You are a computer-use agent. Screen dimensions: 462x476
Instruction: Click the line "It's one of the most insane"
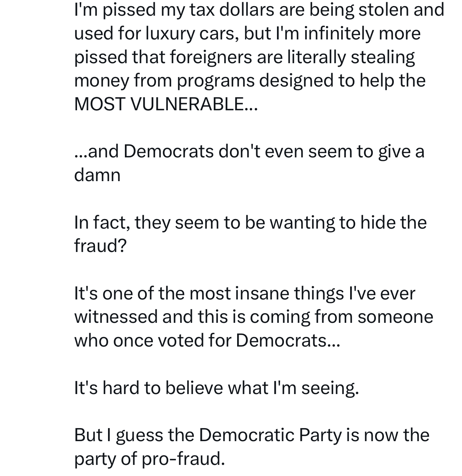244,293
